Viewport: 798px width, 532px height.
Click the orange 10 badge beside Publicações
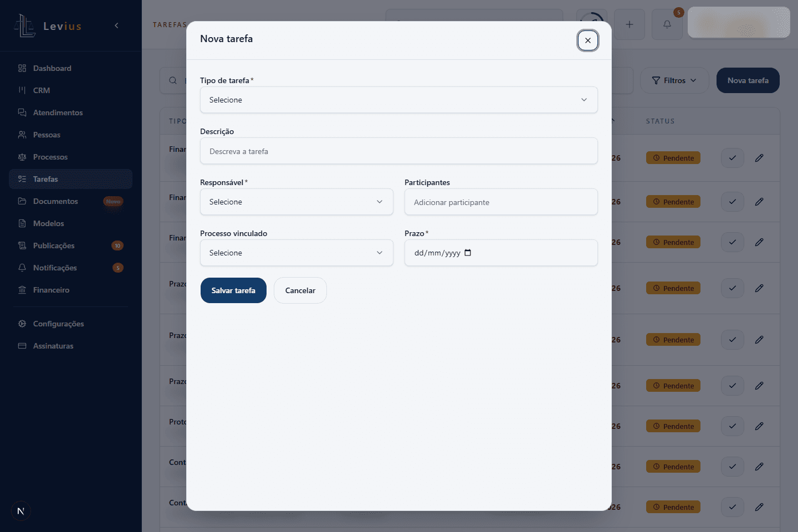117,245
